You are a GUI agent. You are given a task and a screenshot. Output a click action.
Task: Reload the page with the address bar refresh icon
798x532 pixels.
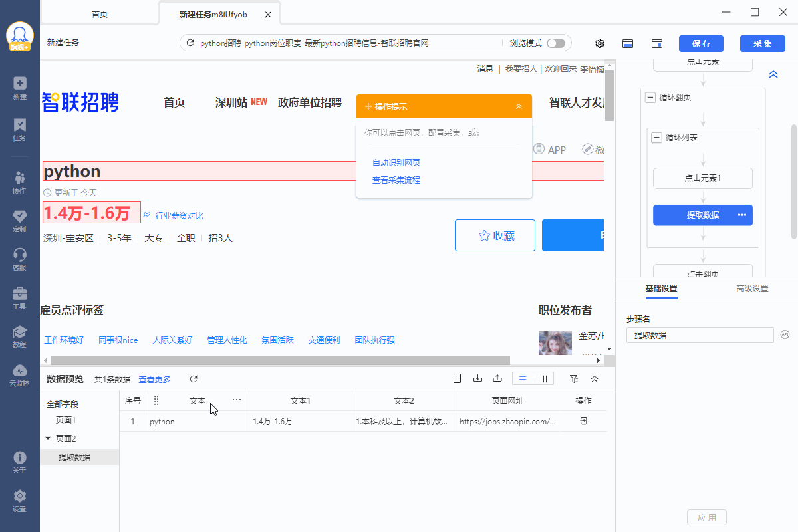coord(190,43)
